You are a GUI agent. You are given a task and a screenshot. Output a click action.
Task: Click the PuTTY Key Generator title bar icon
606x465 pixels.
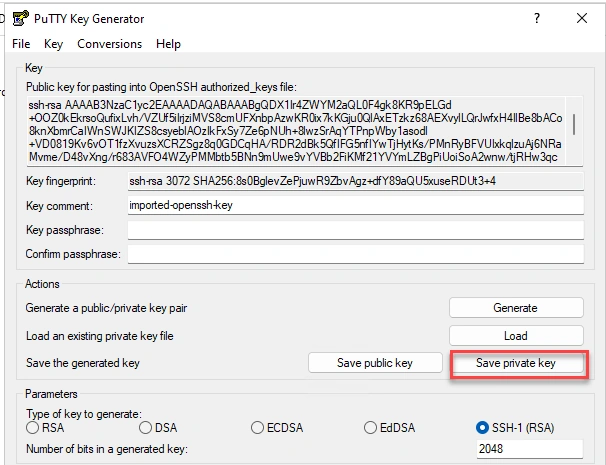tap(20, 18)
